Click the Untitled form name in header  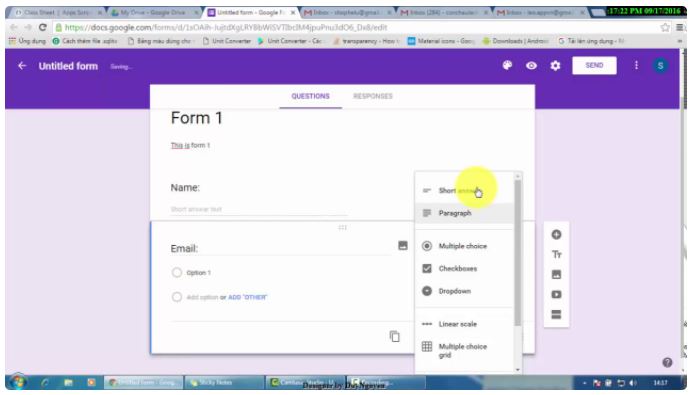(x=68, y=66)
